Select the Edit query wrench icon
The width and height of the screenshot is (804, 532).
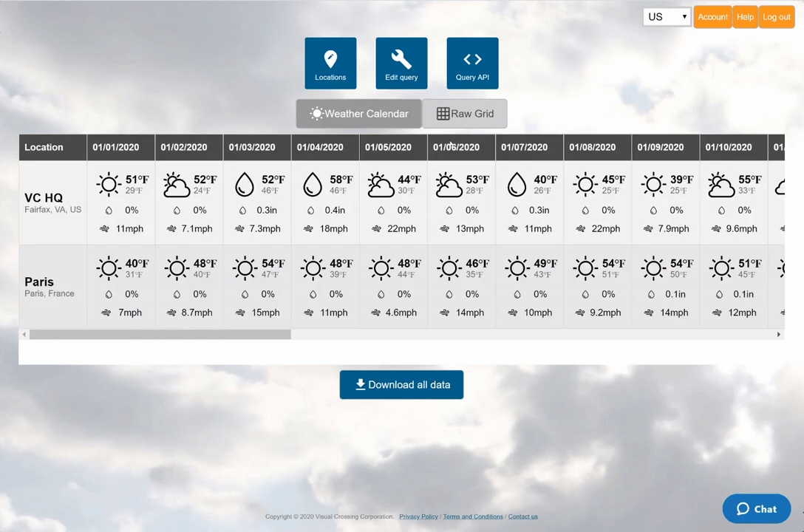[x=401, y=59]
